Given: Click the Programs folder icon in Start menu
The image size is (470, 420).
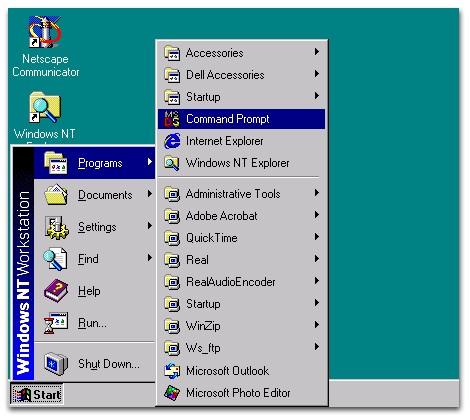Looking at the screenshot, I should (x=56, y=163).
